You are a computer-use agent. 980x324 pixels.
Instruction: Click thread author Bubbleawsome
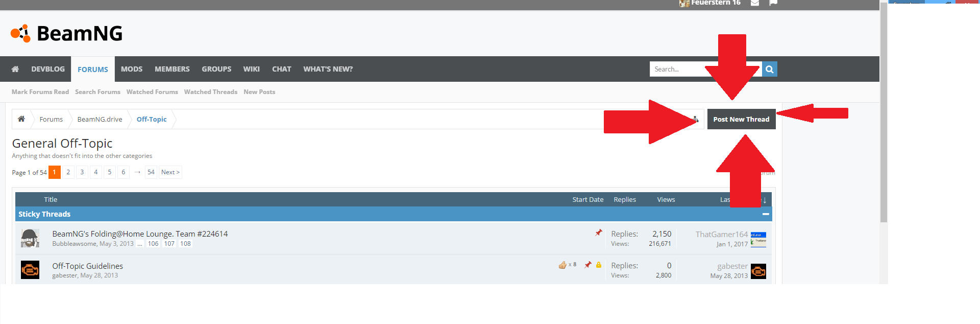74,244
